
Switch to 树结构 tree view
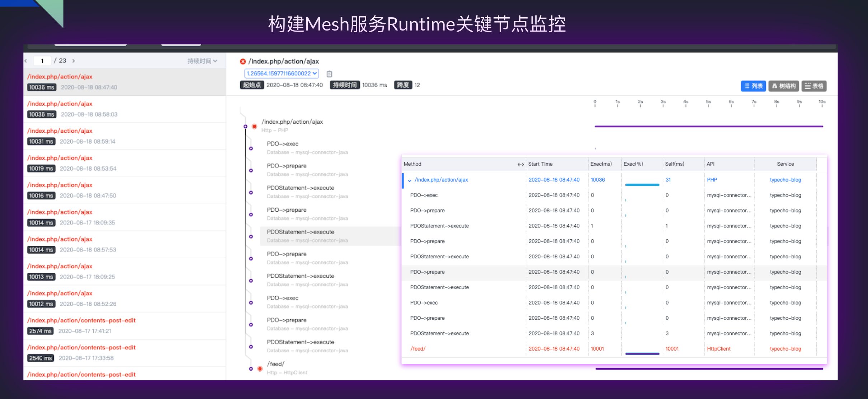[784, 86]
